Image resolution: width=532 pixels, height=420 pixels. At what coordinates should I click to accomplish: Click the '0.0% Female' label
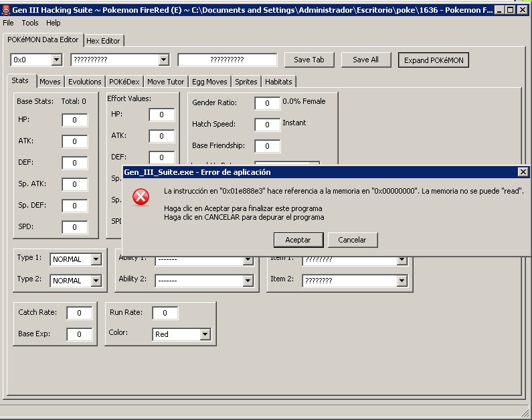click(x=304, y=101)
